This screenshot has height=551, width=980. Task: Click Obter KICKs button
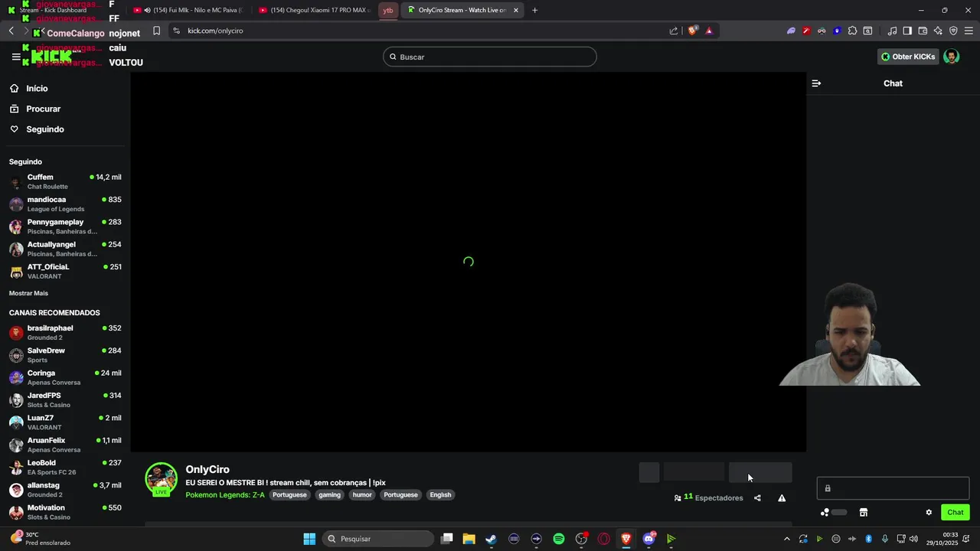[x=908, y=57]
